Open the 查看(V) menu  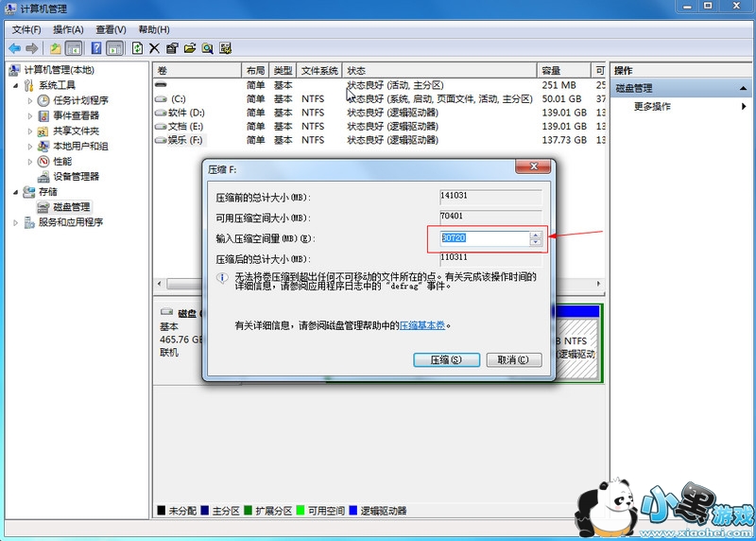click(x=111, y=30)
